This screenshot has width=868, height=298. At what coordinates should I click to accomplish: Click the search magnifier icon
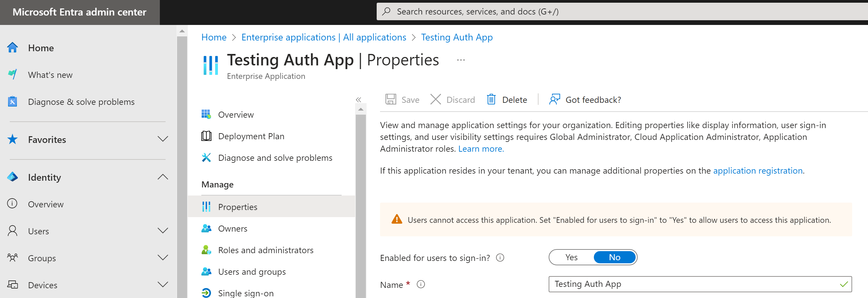pos(386,11)
